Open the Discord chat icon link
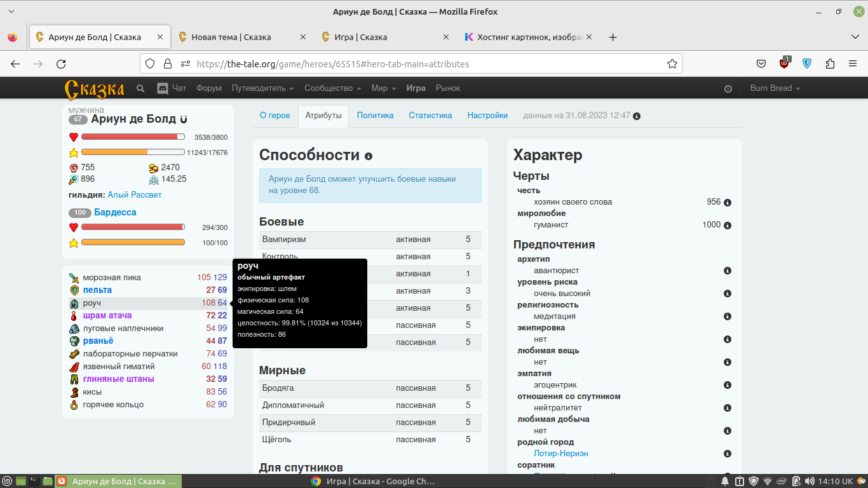The image size is (868, 488). pyautogui.click(x=162, y=88)
